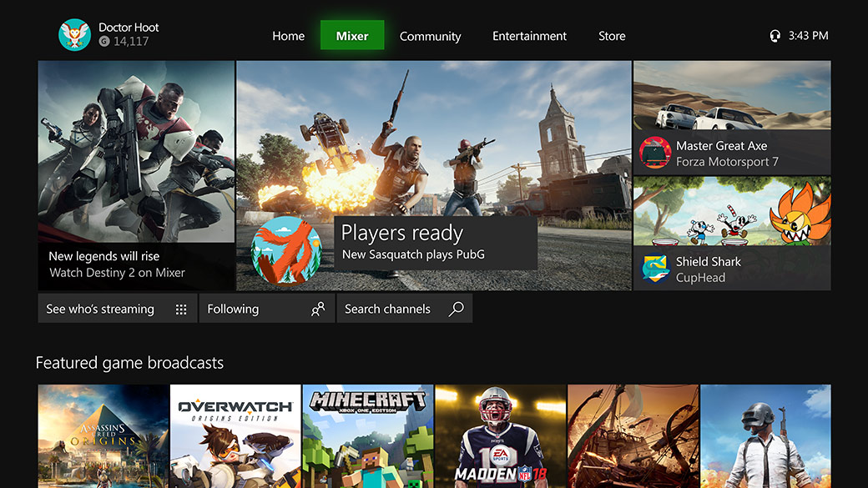This screenshot has width=868, height=488.
Task: Open the CupHead stream tile
Action: click(x=732, y=234)
